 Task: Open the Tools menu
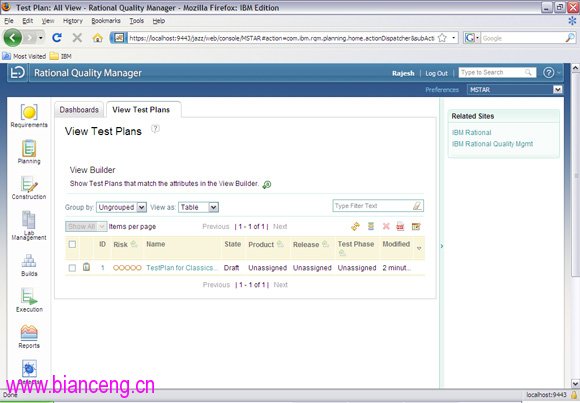[136, 21]
